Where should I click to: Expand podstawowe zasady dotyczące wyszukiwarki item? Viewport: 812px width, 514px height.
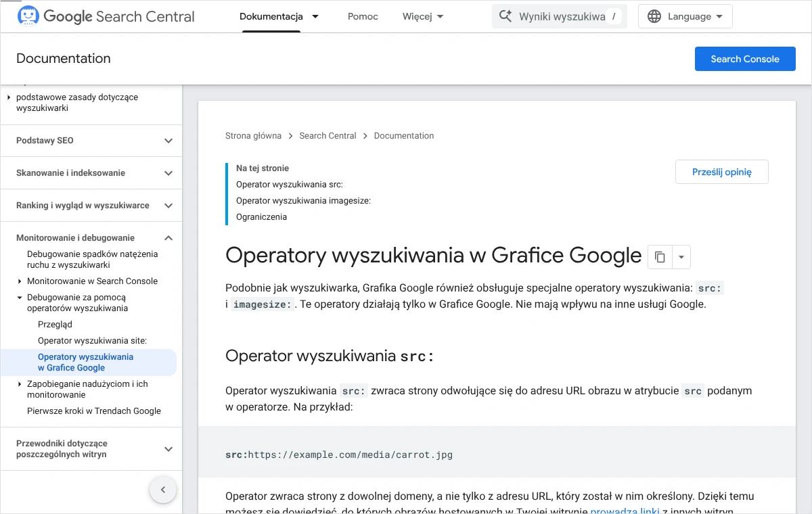(9, 97)
